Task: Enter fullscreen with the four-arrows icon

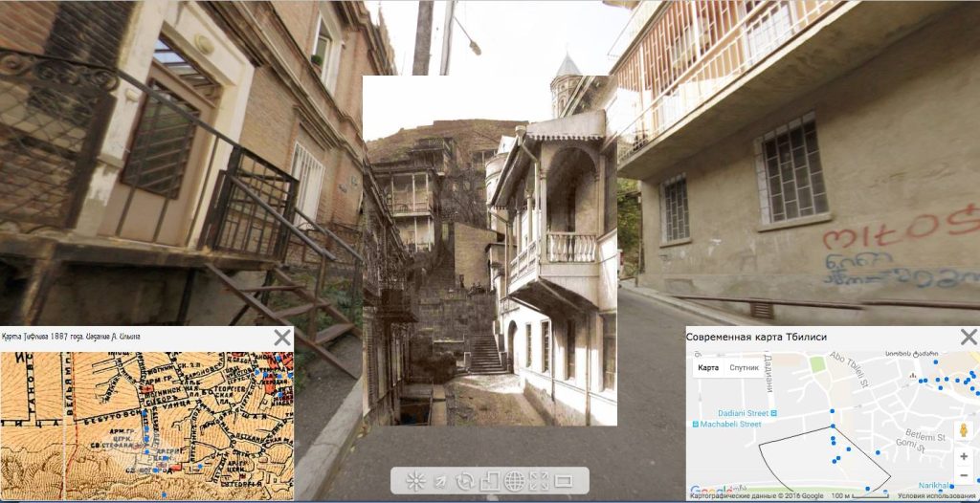Action: [540, 481]
